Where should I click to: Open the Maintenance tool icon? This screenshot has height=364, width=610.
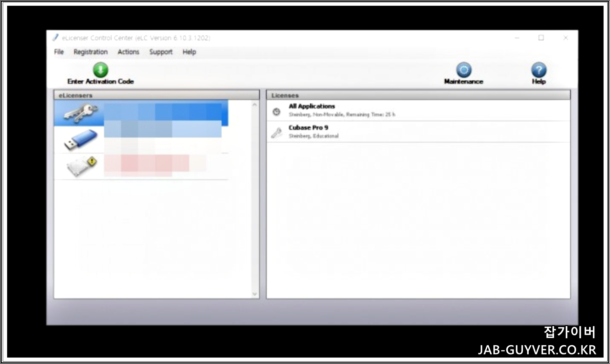coord(464,70)
